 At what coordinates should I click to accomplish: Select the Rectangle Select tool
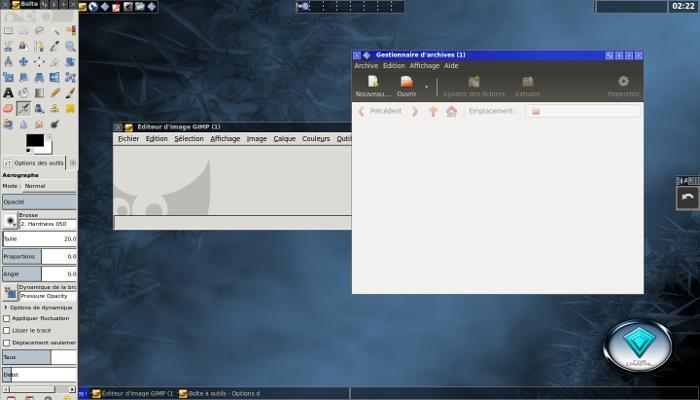[8, 31]
